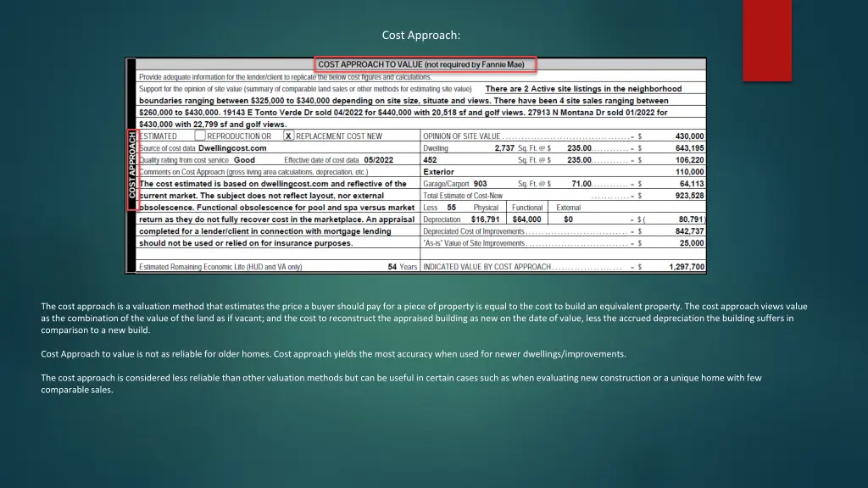Click Depreciated Cost of Improvements 842,737
The height and width of the screenshot is (488, 868).
(689, 231)
